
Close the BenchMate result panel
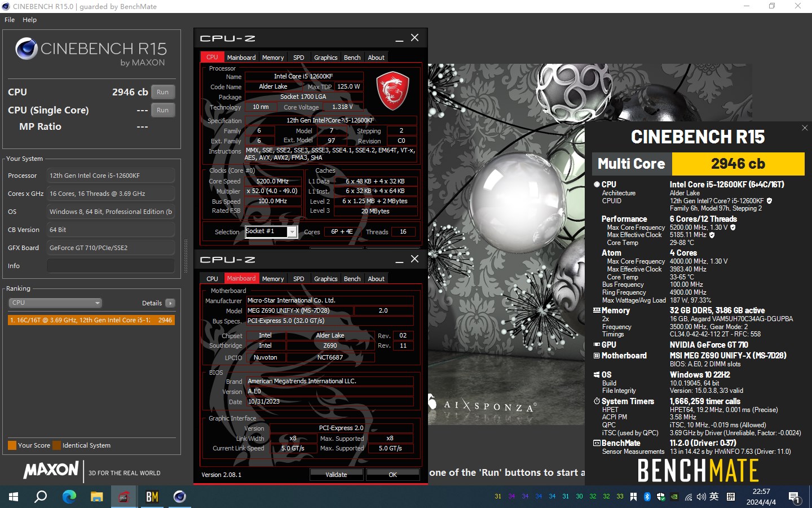pos(805,128)
